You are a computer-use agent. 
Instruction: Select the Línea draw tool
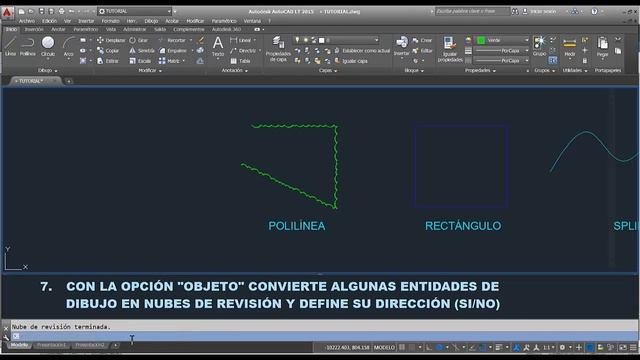point(10,47)
